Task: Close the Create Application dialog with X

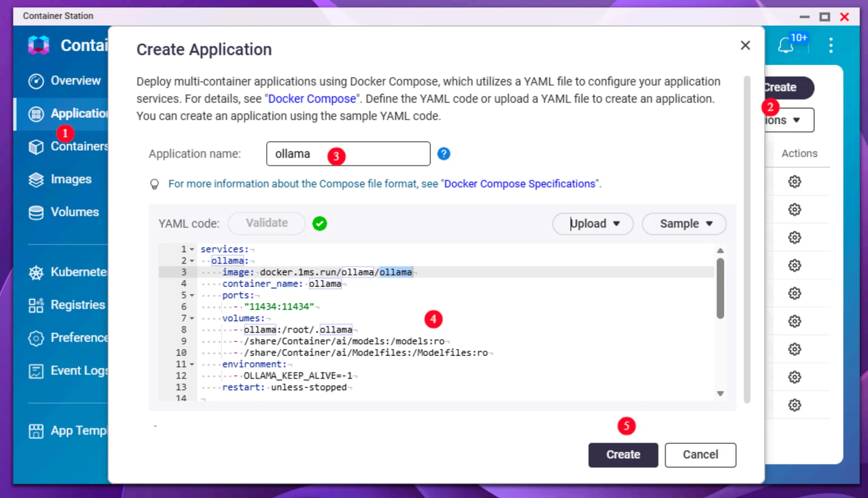Action: (x=745, y=45)
